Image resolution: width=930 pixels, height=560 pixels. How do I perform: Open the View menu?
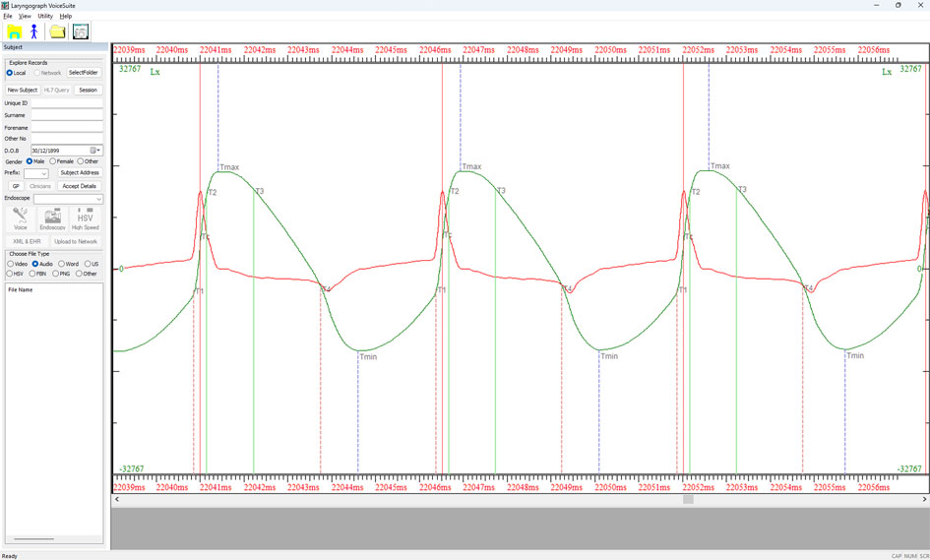(x=25, y=16)
